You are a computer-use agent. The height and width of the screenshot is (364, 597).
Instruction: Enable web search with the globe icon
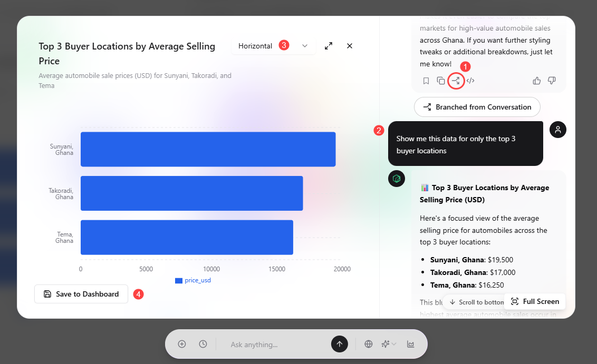click(369, 343)
